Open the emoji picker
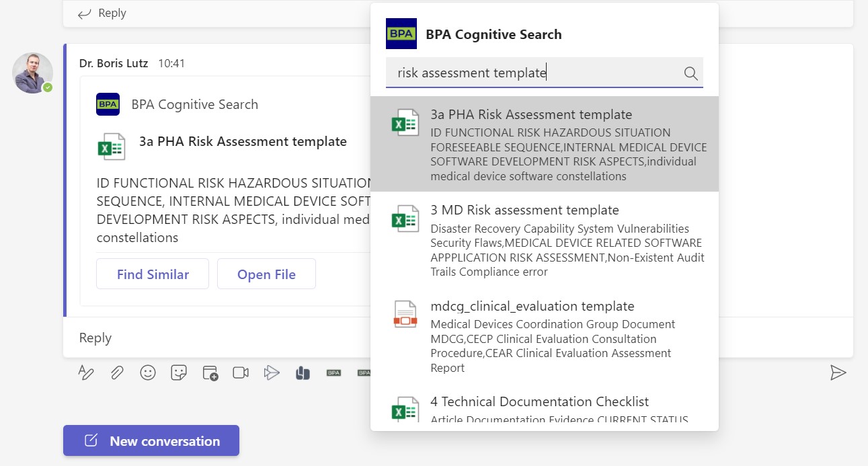Image resolution: width=868 pixels, height=466 pixels. coord(148,373)
